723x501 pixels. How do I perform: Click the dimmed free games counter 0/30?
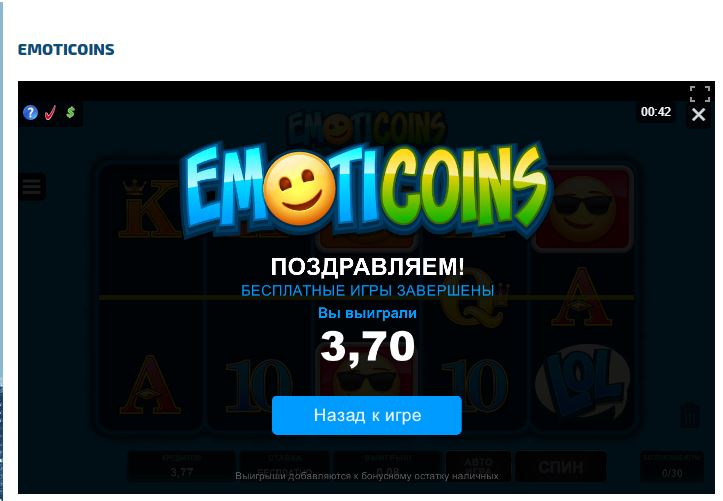672,467
